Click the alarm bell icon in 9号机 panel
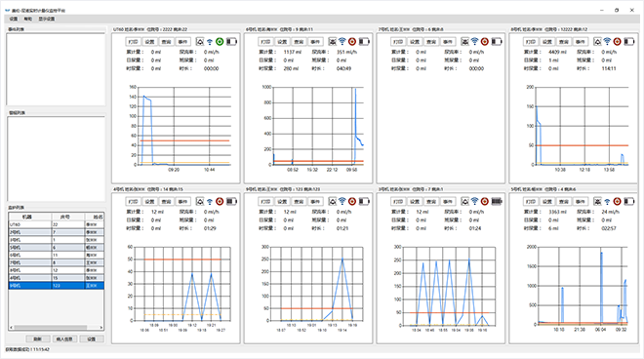Screen dimensions: 644x359 333,201
